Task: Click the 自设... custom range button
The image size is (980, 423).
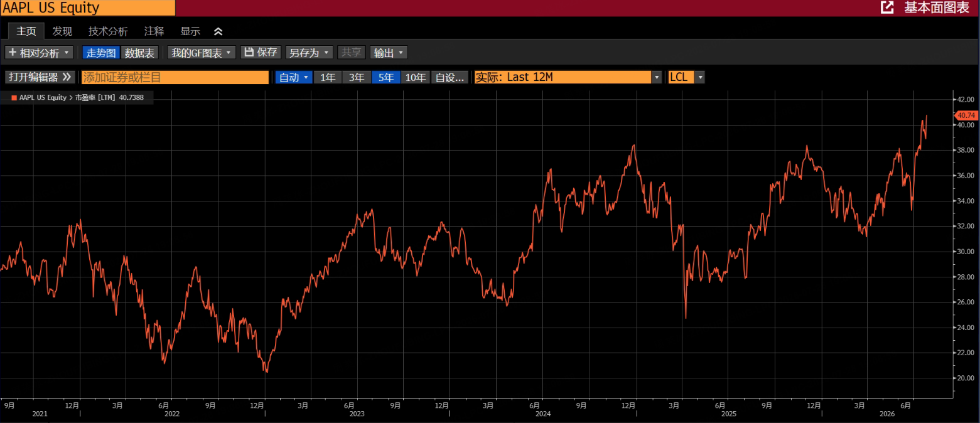Action: [450, 77]
